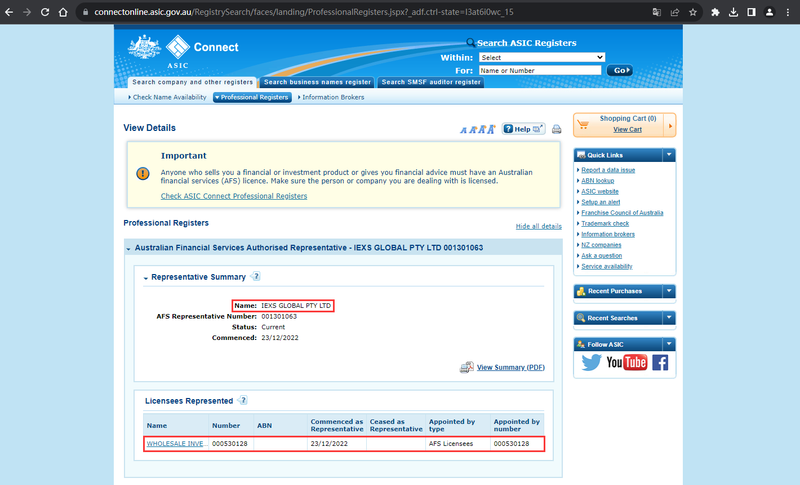
Task: Click the share page icon in the address bar
Action: coord(674,12)
